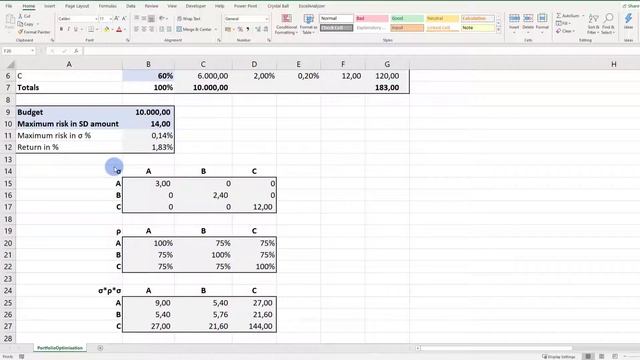Apply Percent Style number format
This screenshot has width=640, height=360.
tap(240, 29)
